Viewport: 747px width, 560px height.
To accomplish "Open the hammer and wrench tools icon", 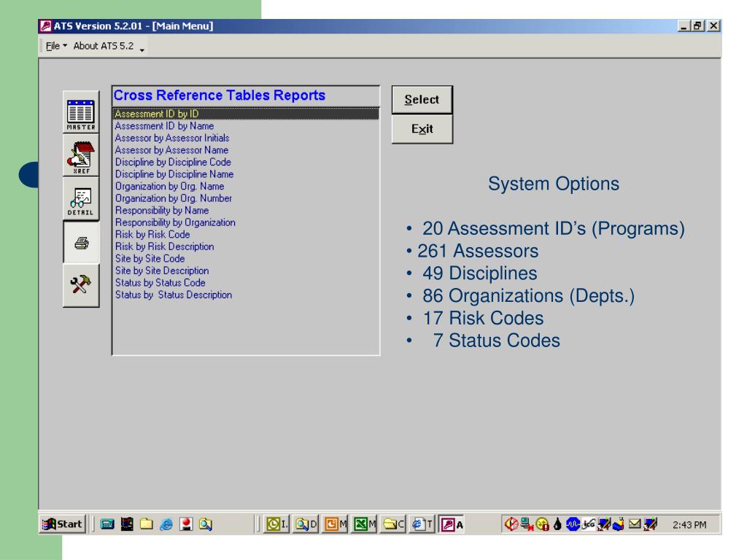I will (81, 286).
